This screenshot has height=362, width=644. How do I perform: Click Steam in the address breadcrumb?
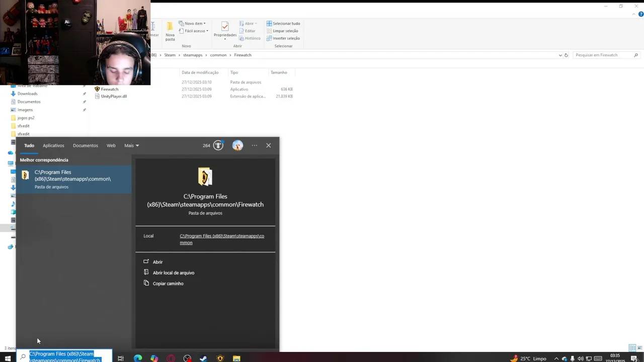(x=170, y=55)
